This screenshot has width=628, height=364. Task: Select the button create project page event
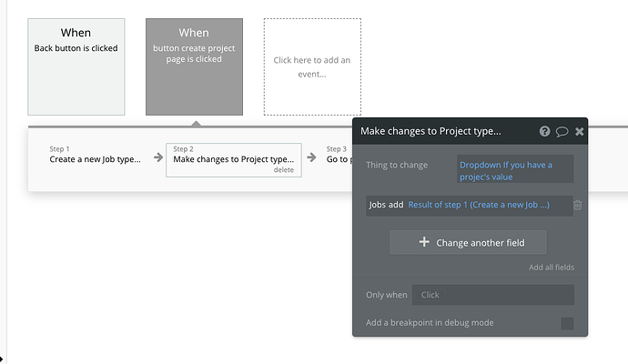click(194, 66)
